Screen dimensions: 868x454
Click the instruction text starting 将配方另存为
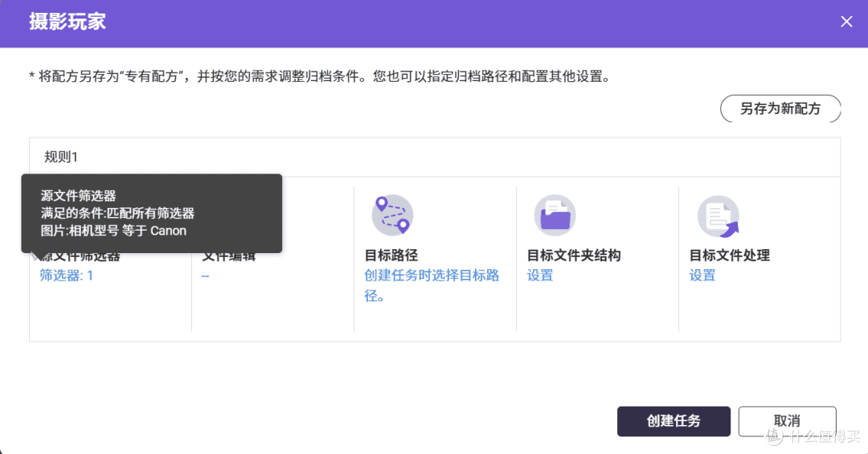tap(320, 76)
